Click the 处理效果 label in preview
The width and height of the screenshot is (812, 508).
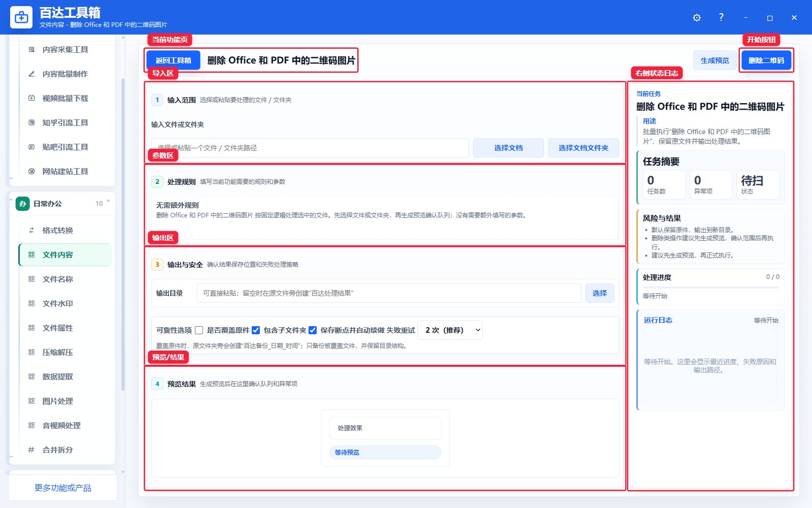(x=350, y=428)
